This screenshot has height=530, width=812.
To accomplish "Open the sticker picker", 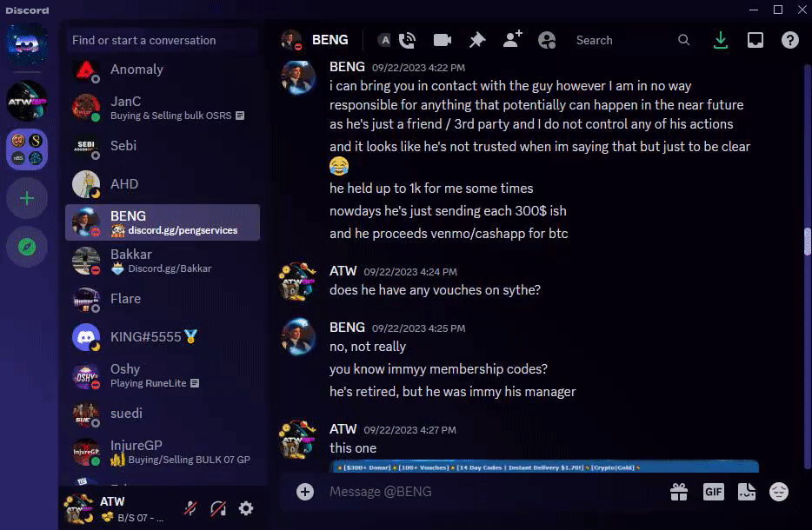I will point(746,492).
